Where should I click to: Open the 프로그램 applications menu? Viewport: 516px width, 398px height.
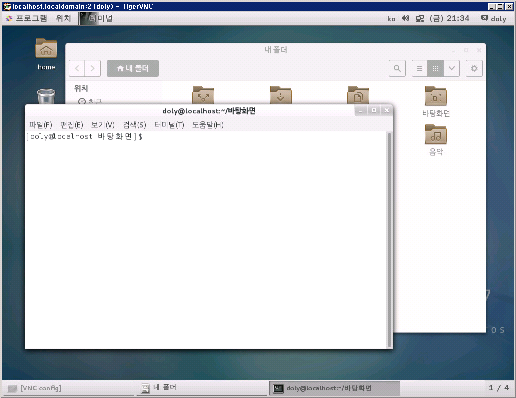pos(27,18)
